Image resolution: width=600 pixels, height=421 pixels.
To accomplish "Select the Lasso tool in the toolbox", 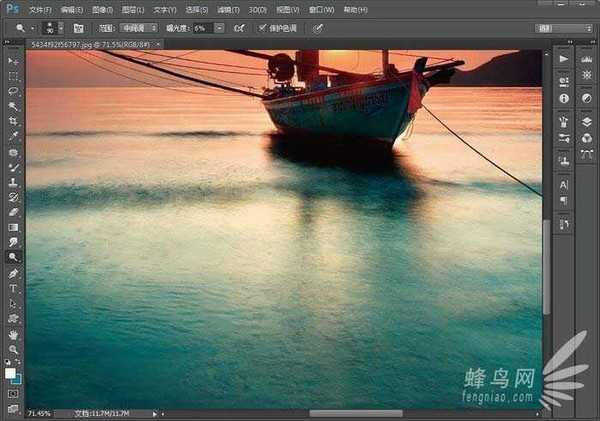I will pyautogui.click(x=13, y=91).
